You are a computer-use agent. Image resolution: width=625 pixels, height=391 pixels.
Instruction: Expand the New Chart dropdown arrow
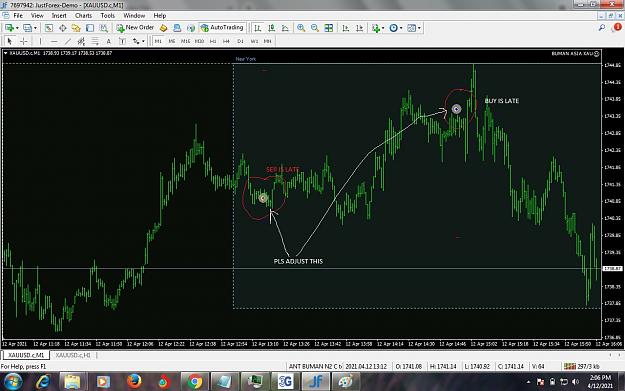click(17, 28)
